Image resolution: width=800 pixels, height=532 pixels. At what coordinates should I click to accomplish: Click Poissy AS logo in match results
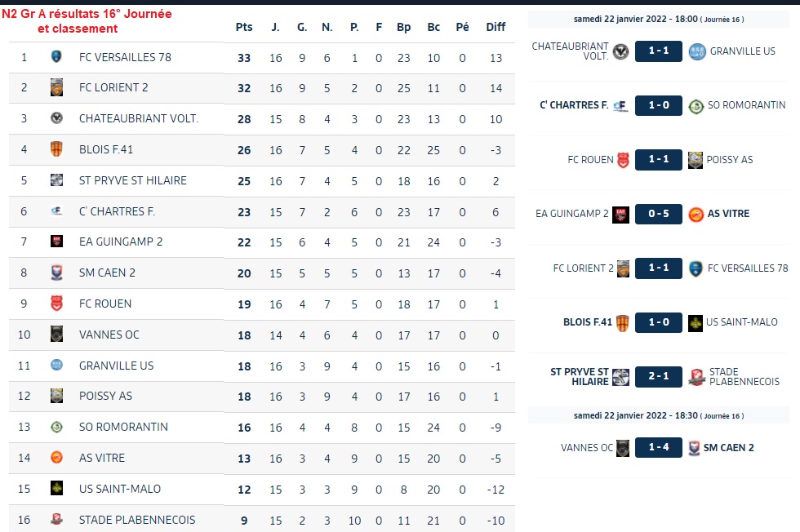click(696, 160)
